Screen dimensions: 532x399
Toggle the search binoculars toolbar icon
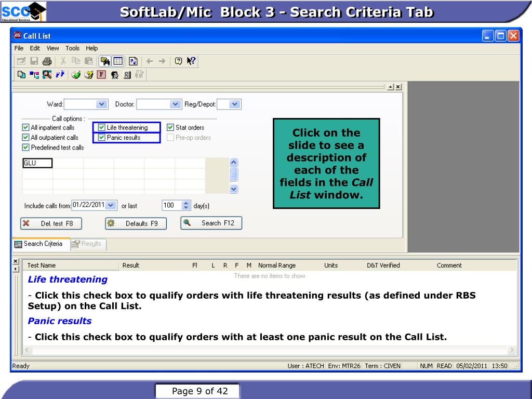click(x=105, y=61)
